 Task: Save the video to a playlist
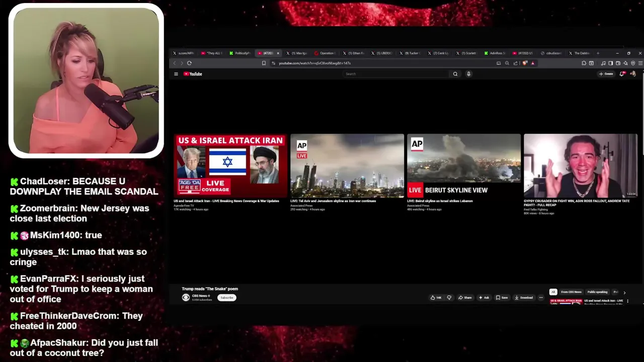[x=502, y=298]
